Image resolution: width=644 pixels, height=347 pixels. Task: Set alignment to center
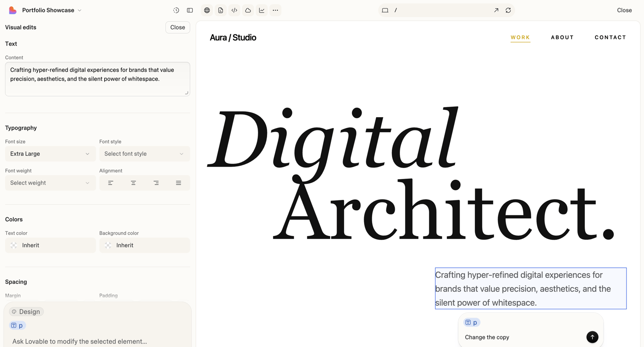tap(133, 183)
